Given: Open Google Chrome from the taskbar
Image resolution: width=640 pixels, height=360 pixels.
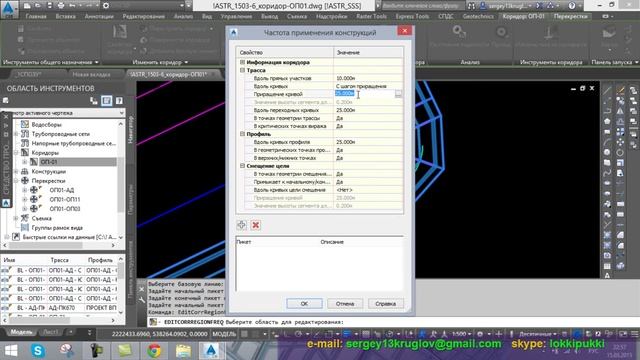Looking at the screenshot, I should tap(154, 350).
